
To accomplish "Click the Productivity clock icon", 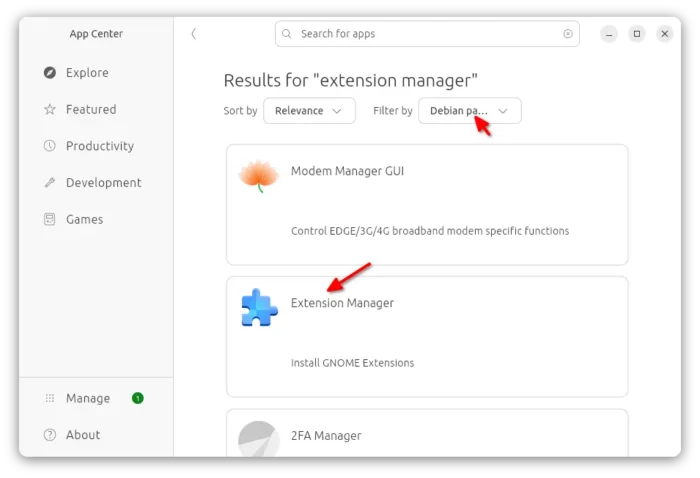I will click(50, 145).
